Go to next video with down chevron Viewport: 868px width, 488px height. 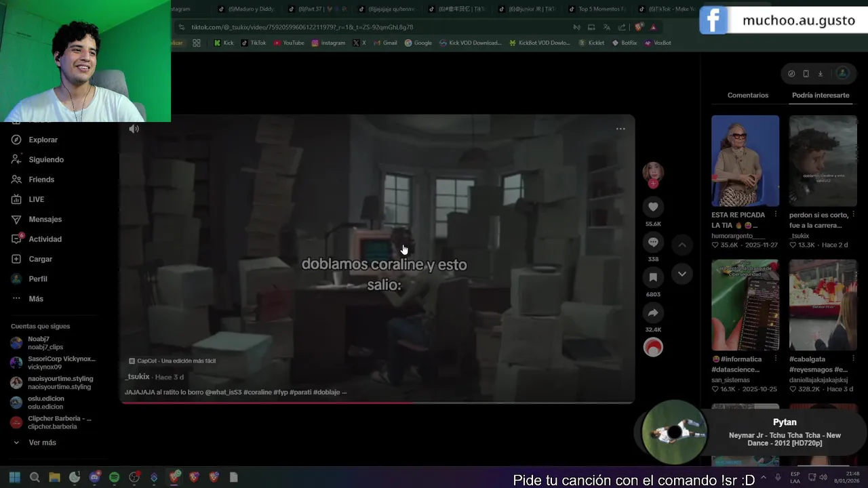pyautogui.click(x=682, y=274)
